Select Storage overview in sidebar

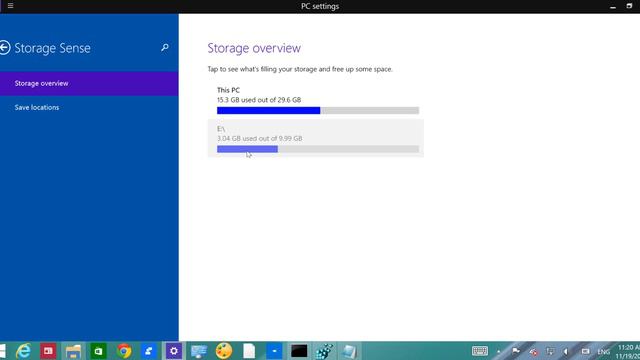point(89,83)
